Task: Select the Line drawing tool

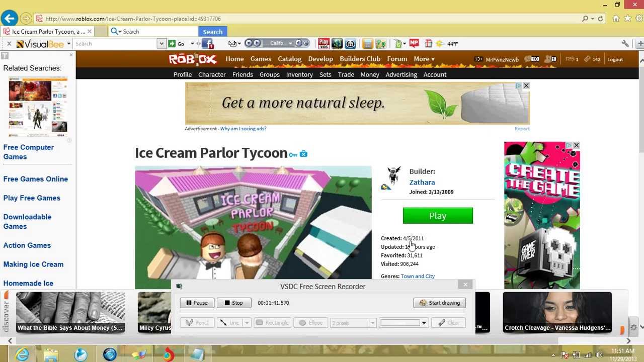Action: (x=230, y=323)
